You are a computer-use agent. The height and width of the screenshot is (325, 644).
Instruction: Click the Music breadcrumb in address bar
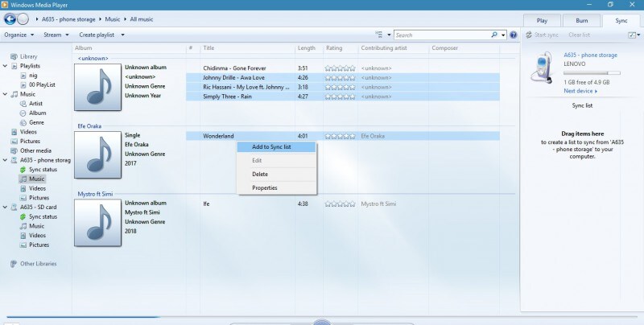(x=113, y=19)
